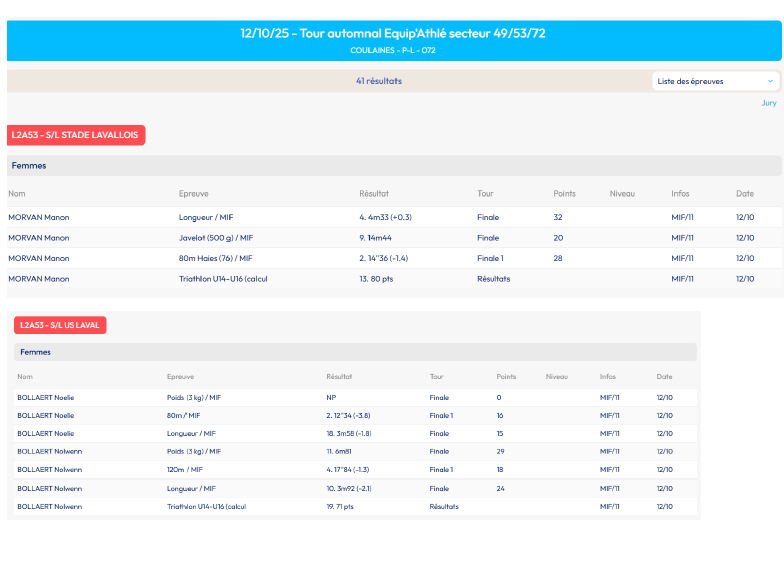The width and height of the screenshot is (784, 582).
Task: Select the 80m Haies (76) / MIF event
Action: pos(215,258)
